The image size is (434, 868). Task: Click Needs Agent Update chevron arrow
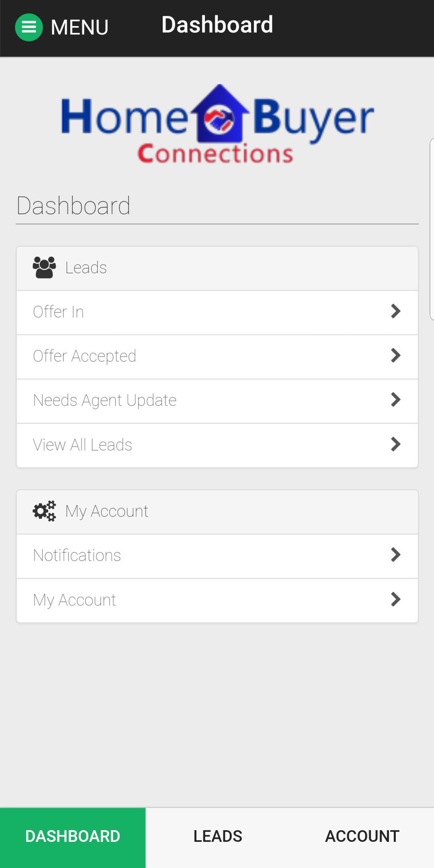pos(395,400)
